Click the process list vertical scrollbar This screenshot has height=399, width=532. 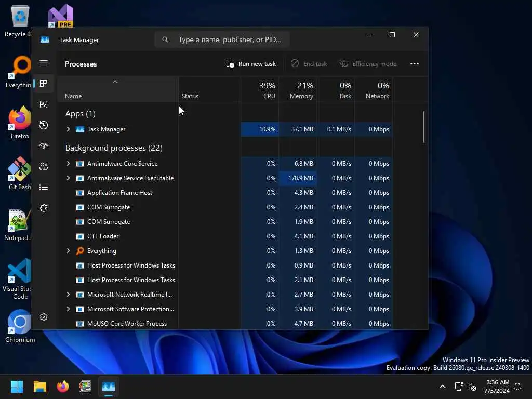(424, 127)
